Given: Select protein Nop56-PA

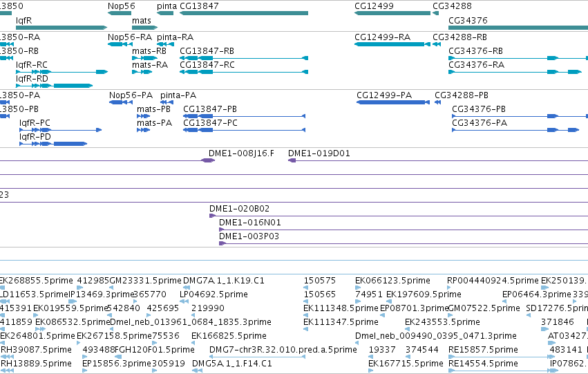Looking at the screenshot, I should coord(121,102).
